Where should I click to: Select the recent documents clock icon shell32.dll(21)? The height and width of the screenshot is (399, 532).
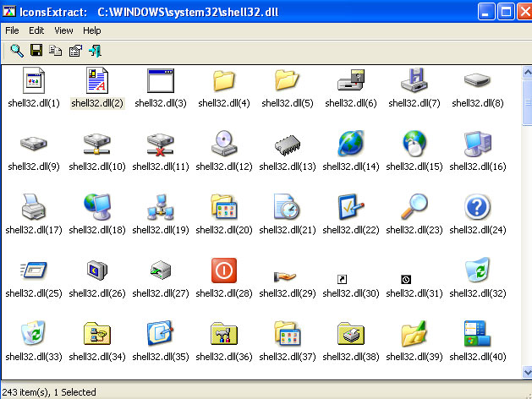[x=287, y=207]
